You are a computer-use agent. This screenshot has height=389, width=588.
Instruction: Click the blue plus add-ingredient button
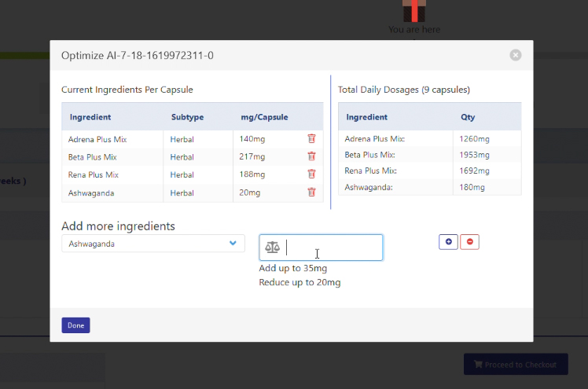[448, 242]
